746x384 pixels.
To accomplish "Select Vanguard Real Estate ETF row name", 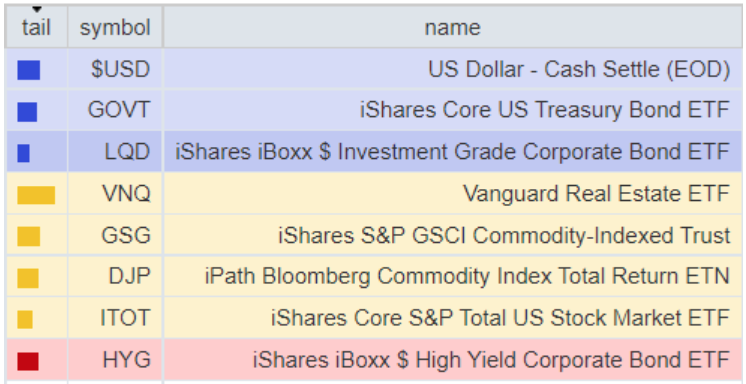I will click(x=597, y=194).
